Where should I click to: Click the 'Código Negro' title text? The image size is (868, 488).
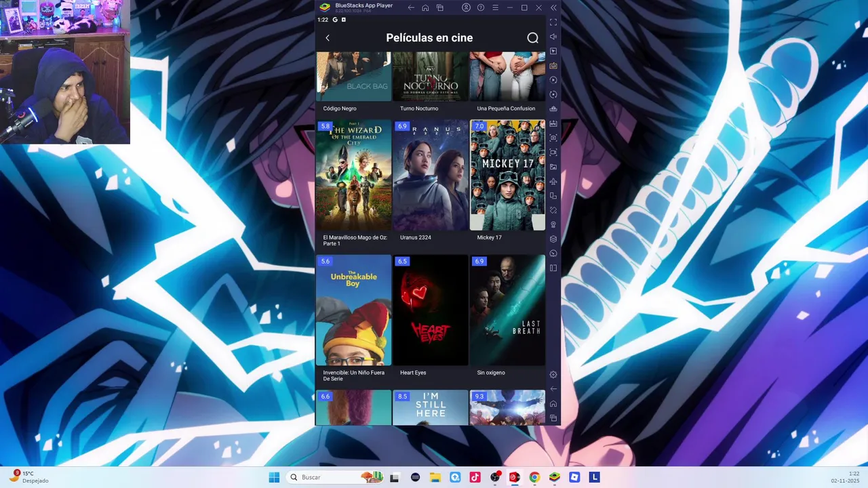pyautogui.click(x=340, y=108)
